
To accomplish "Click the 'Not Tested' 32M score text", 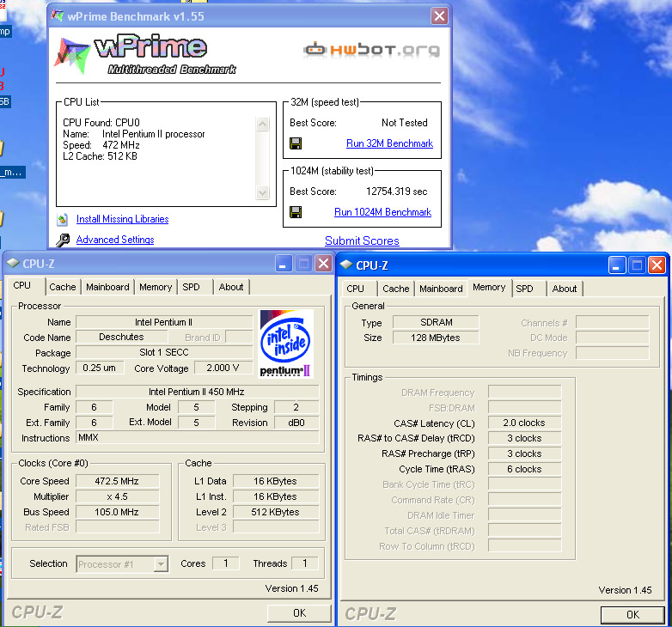I will pos(405,123).
